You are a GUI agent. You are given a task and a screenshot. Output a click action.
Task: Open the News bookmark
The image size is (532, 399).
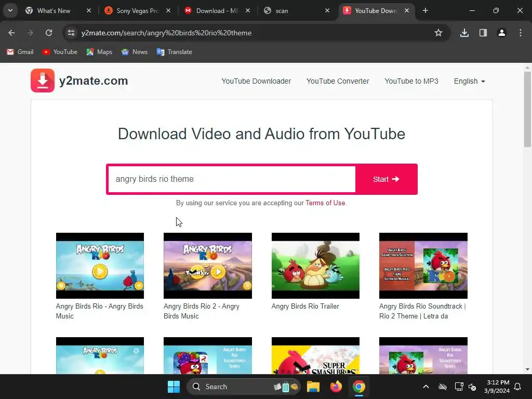[x=135, y=52]
